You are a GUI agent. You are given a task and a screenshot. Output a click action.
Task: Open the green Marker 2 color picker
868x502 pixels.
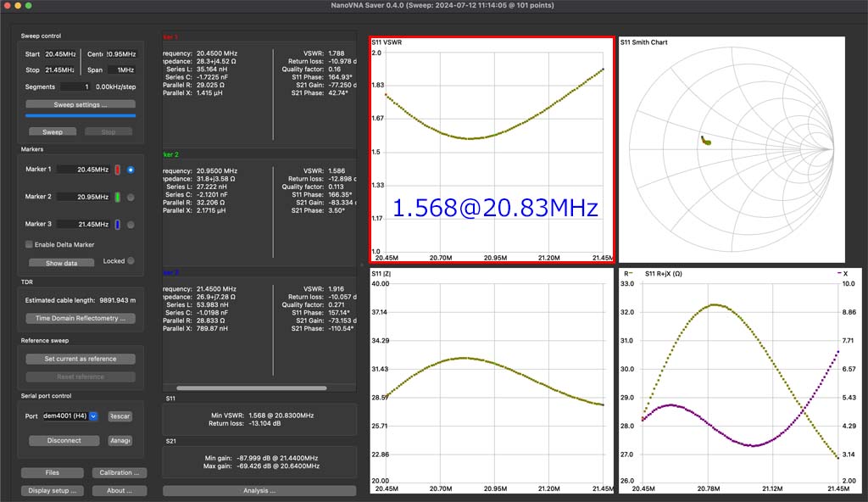coord(118,197)
